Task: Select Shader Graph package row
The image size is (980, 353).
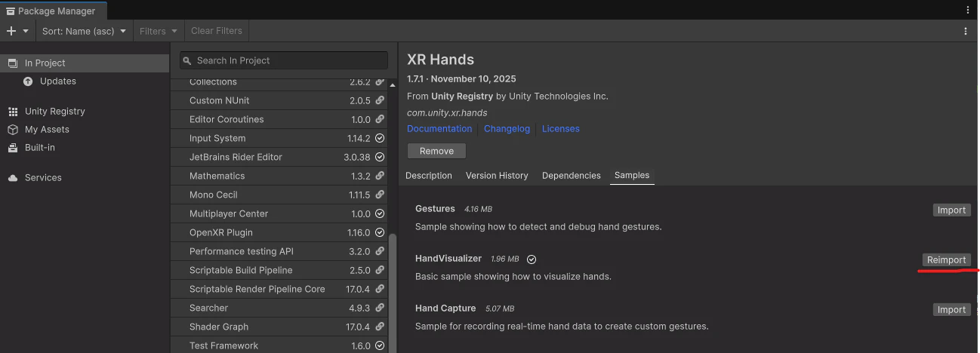Action: click(279, 327)
